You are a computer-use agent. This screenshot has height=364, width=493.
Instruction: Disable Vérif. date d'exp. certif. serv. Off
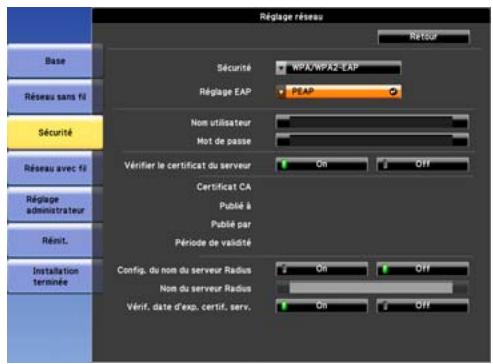pyautogui.click(x=423, y=306)
